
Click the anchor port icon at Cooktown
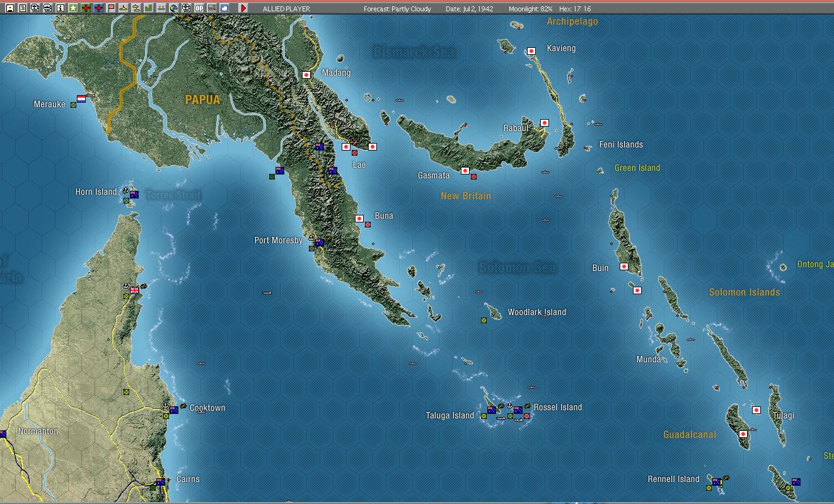click(166, 405)
